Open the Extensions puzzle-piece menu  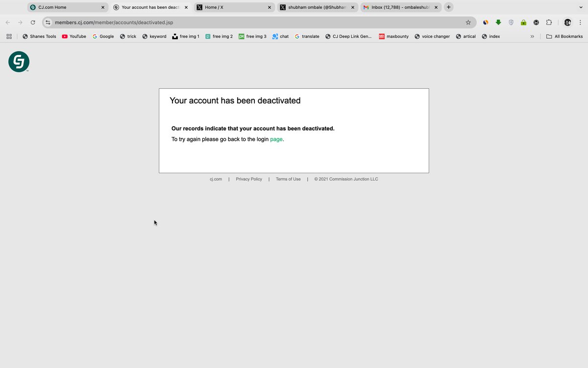point(549,23)
